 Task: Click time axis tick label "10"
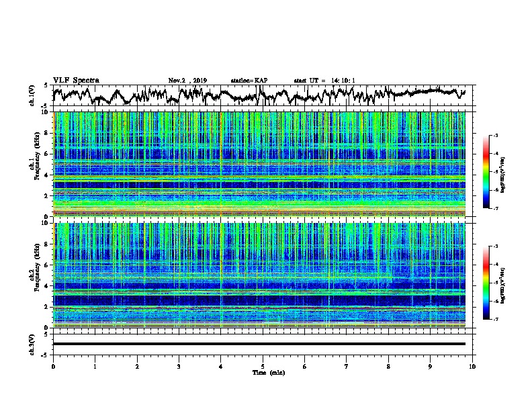click(472, 367)
